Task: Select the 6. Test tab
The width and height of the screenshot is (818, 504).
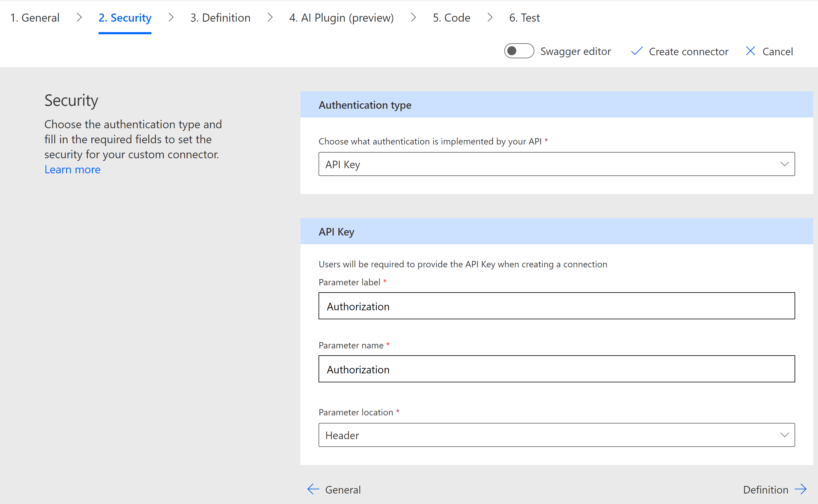Action: 524,18
